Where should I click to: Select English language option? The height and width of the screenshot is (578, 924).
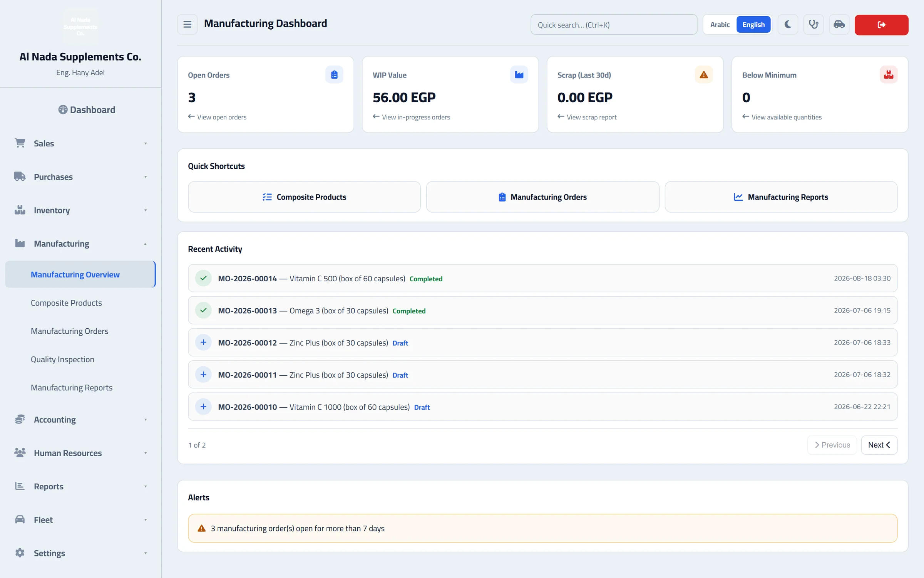753,25
